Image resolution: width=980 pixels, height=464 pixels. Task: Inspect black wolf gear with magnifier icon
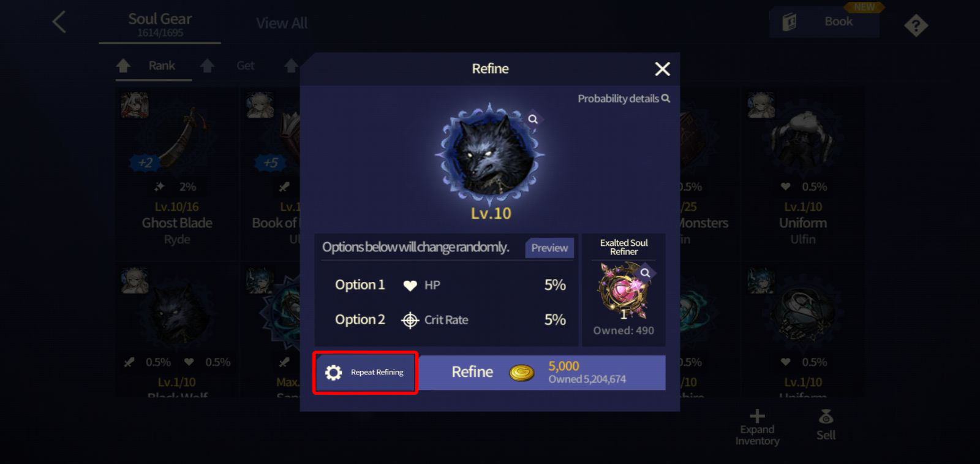[x=533, y=119]
